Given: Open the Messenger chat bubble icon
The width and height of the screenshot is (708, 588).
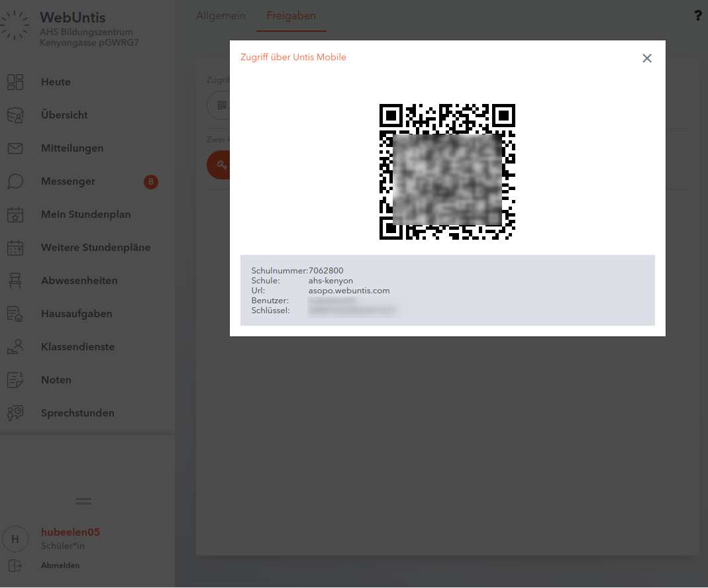Looking at the screenshot, I should 15,181.
